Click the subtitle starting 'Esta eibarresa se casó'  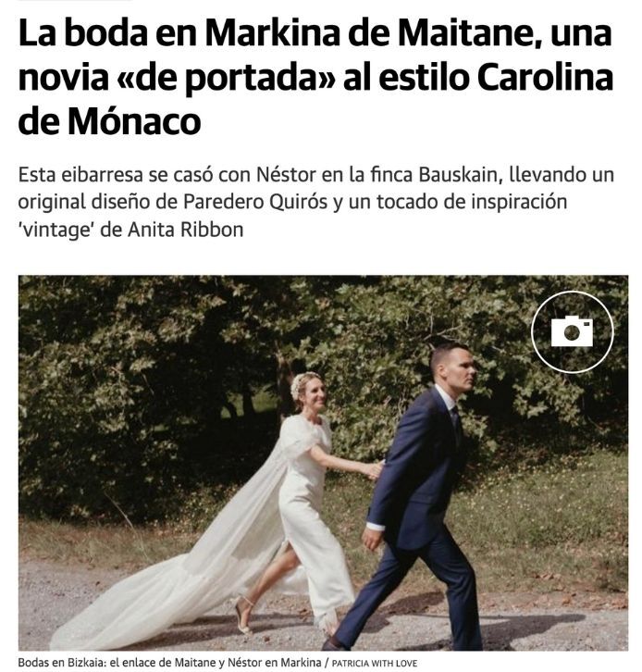316,203
